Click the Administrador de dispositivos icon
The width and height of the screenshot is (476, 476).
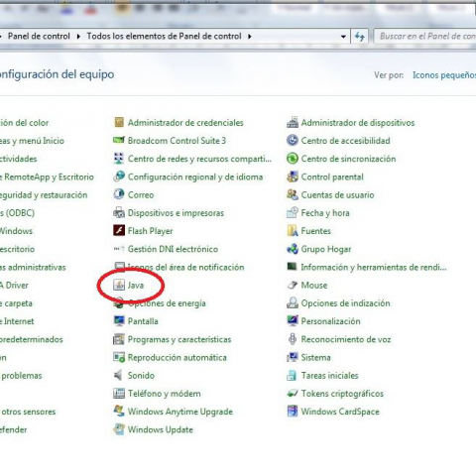tap(293, 123)
